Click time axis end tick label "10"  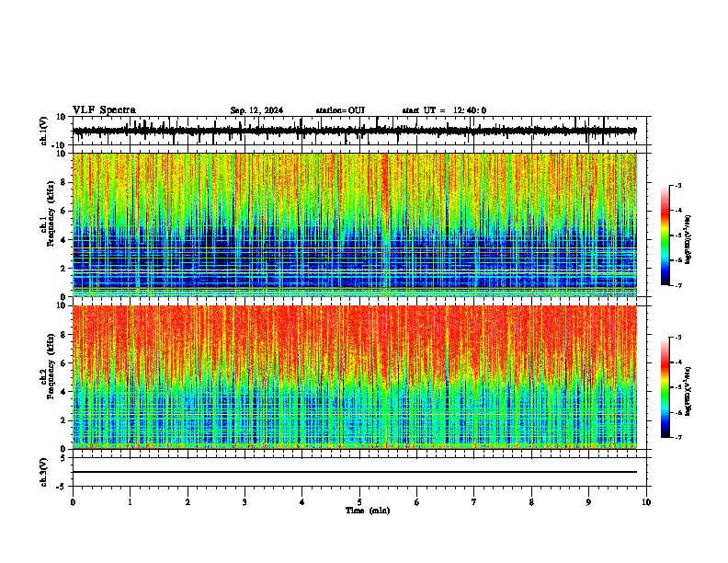point(646,502)
